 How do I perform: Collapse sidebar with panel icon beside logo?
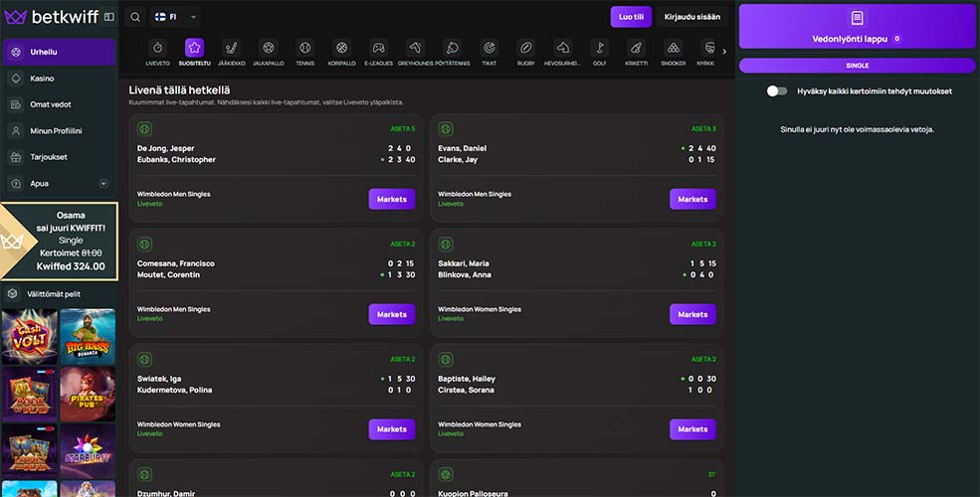[109, 17]
